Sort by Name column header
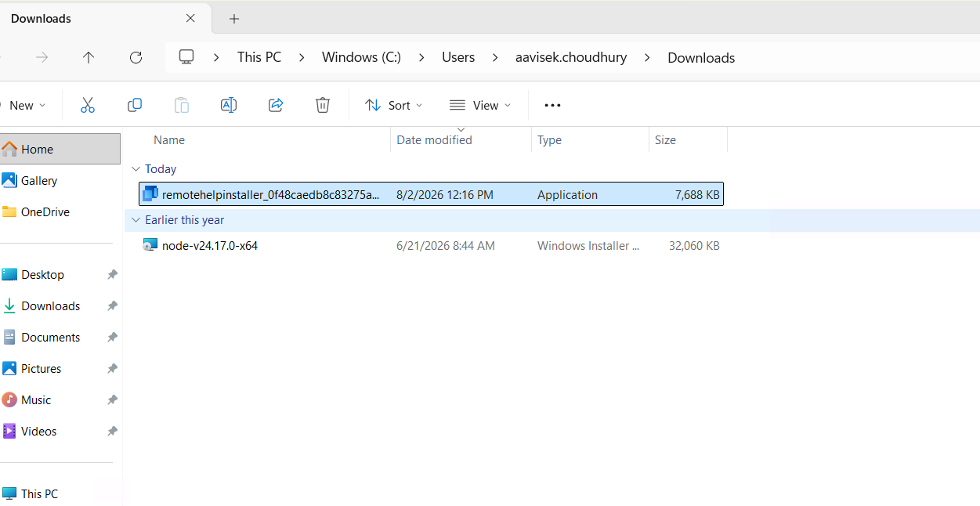This screenshot has width=980, height=506. 169,140
